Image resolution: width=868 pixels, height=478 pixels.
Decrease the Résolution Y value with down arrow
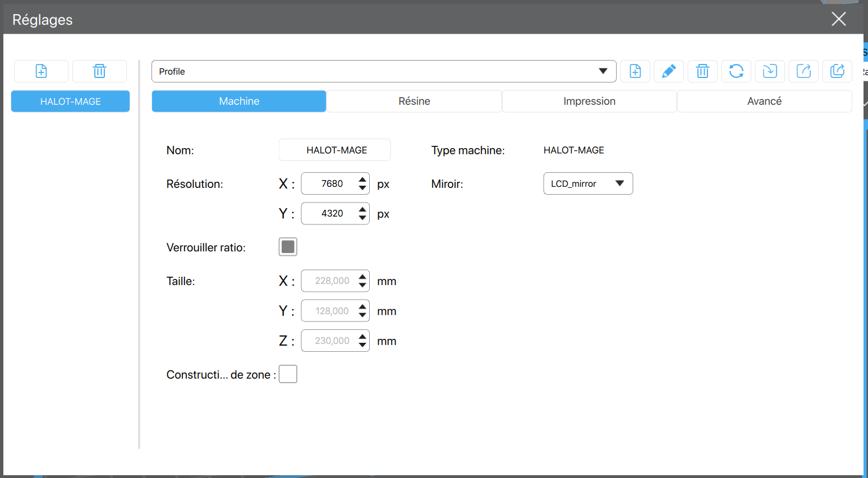click(362, 218)
